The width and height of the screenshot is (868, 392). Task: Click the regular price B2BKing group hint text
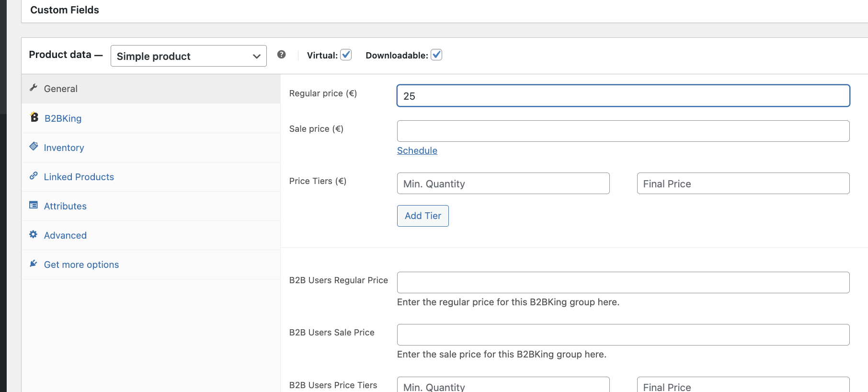click(x=508, y=302)
